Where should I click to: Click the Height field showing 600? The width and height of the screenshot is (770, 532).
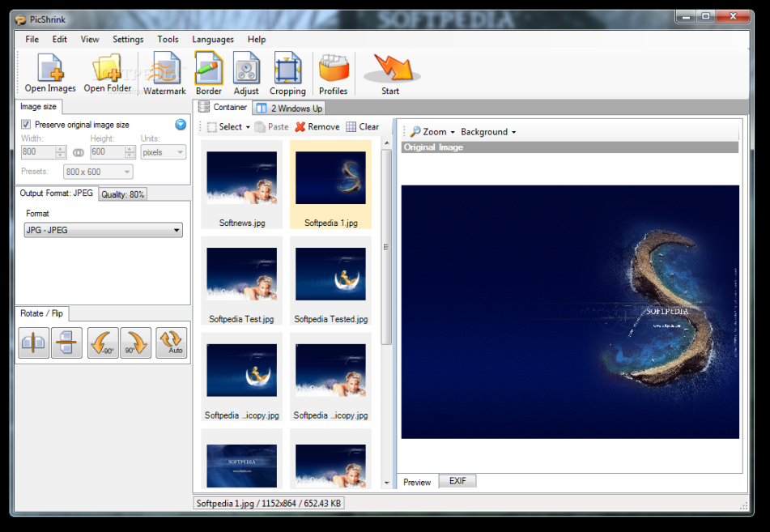point(107,152)
